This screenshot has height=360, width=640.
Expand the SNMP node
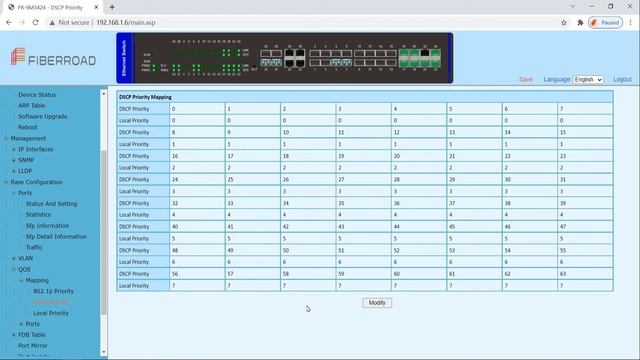pos(13,160)
